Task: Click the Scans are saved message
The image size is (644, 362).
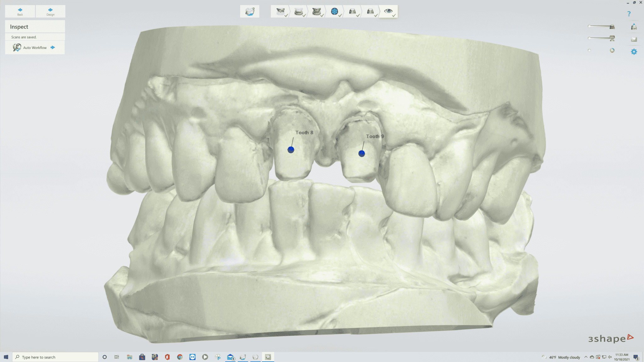Action: (x=24, y=37)
